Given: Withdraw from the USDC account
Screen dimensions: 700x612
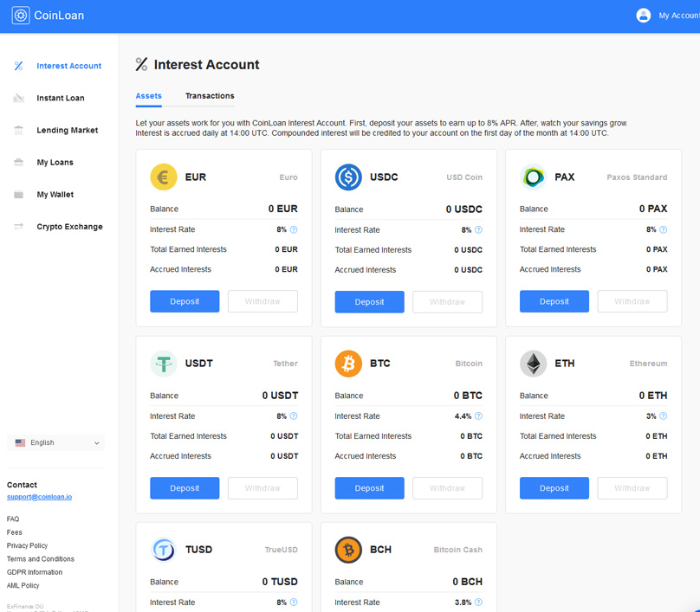Looking at the screenshot, I should click(447, 302).
